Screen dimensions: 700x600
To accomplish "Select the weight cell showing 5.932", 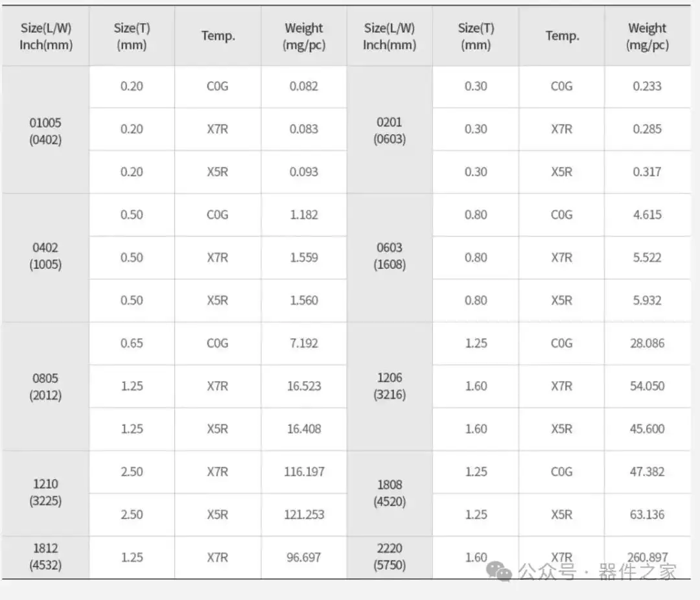I will click(647, 301).
